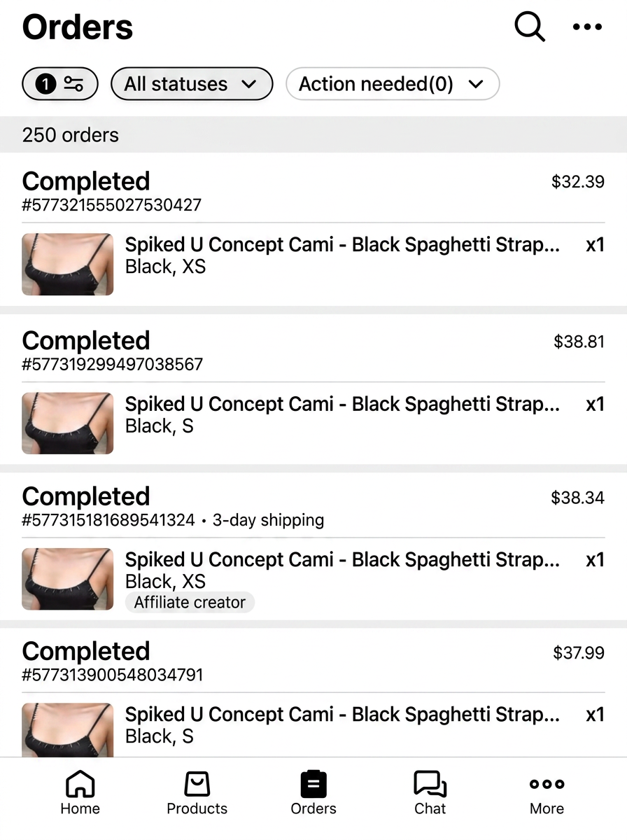The image size is (627, 840).
Task: Select order #577319299497038567
Action: click(x=112, y=364)
